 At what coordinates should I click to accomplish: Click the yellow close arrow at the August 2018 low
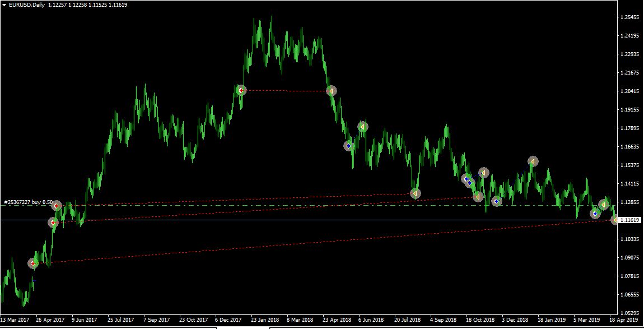[x=415, y=193]
